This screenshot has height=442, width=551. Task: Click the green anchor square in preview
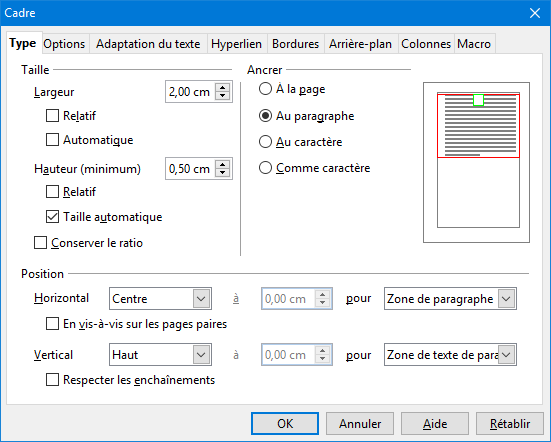(478, 100)
